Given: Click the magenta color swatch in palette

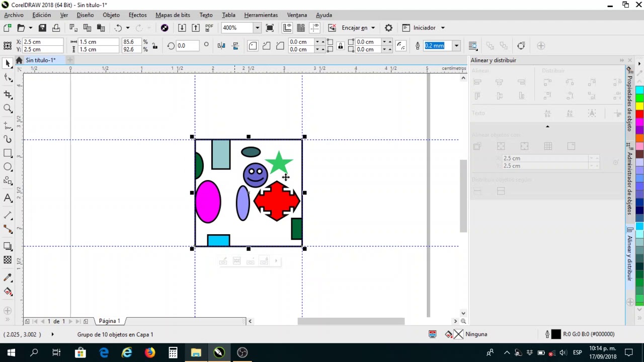Looking at the screenshot, I should click(x=639, y=122).
